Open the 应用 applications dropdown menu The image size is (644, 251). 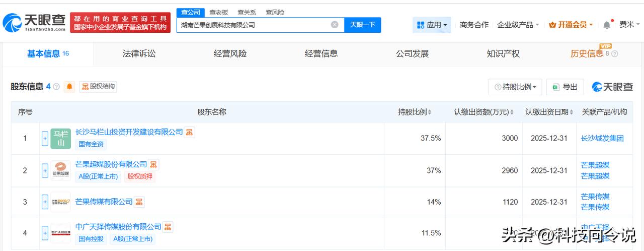(432, 25)
